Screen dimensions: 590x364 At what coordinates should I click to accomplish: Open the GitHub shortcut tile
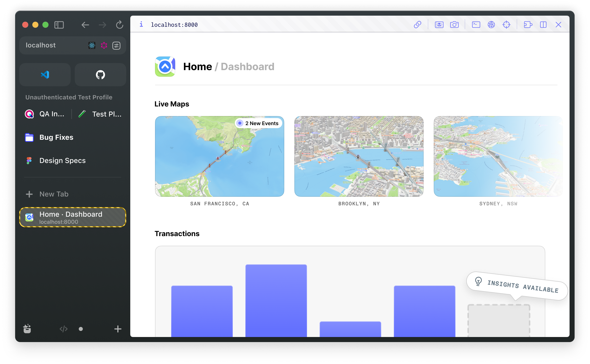click(x=100, y=75)
